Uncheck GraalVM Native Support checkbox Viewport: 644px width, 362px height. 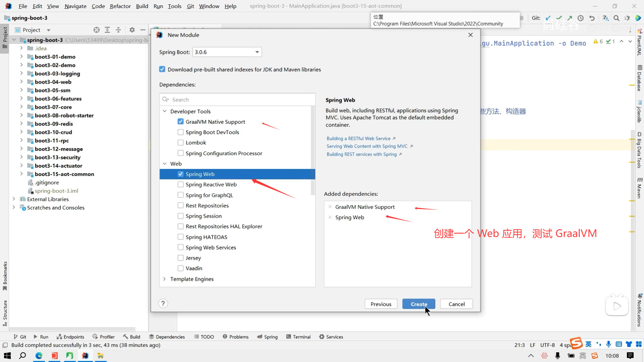click(x=180, y=122)
